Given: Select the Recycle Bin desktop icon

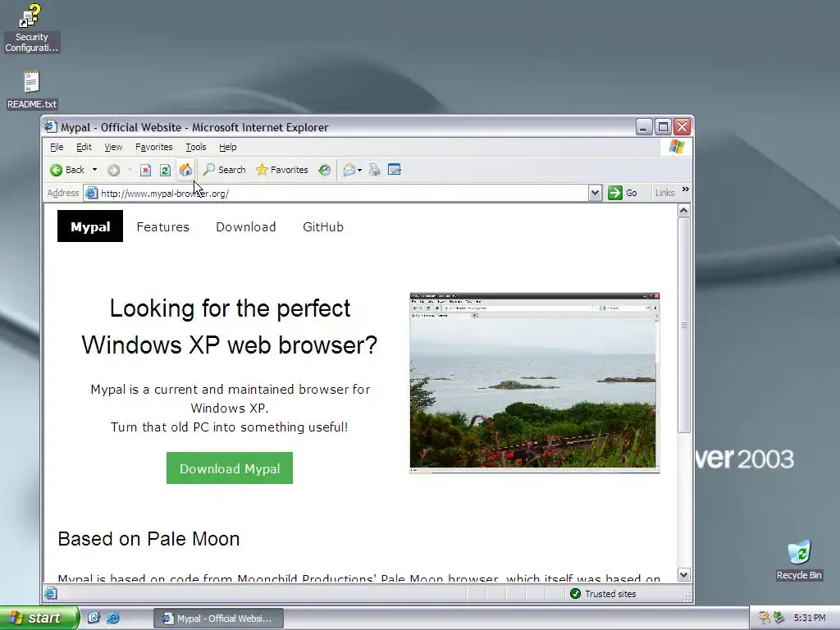Looking at the screenshot, I should 799,560.
